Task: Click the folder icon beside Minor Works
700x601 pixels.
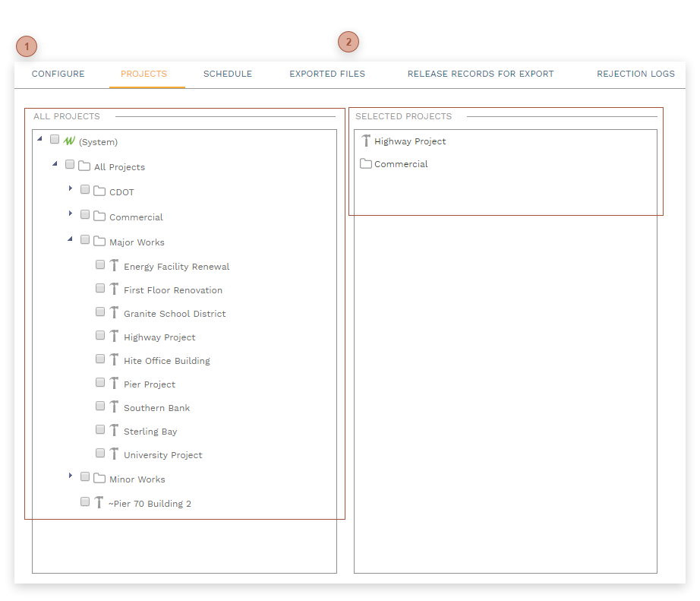Action: [99, 479]
